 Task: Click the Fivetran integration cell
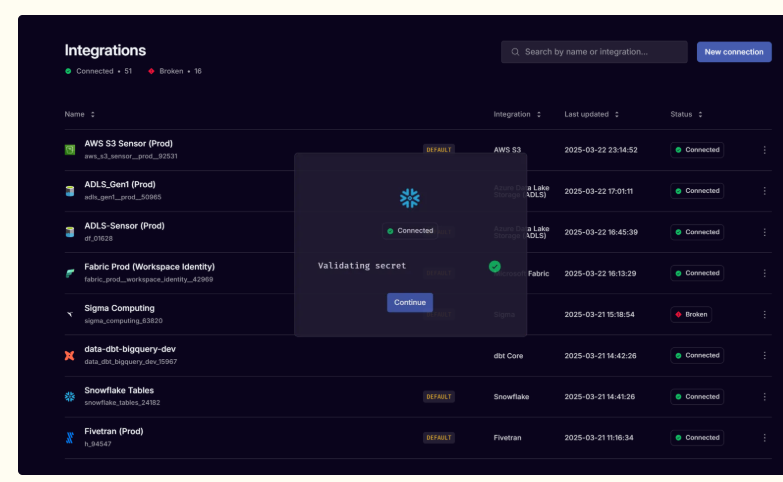click(x=507, y=438)
